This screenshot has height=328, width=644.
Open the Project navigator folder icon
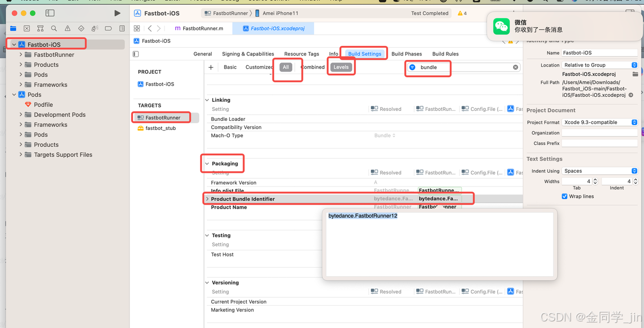tap(13, 29)
